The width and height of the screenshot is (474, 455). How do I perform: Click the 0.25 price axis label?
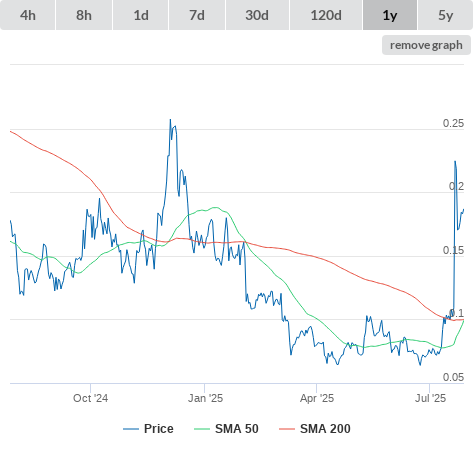pos(453,123)
